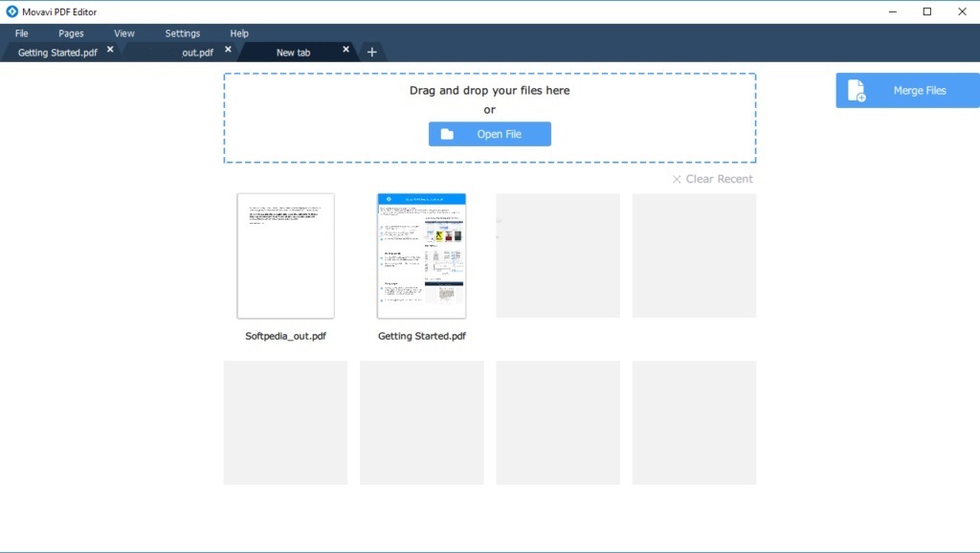Close the out.pdf tab
Screen dimensions: 980x553
tap(228, 50)
